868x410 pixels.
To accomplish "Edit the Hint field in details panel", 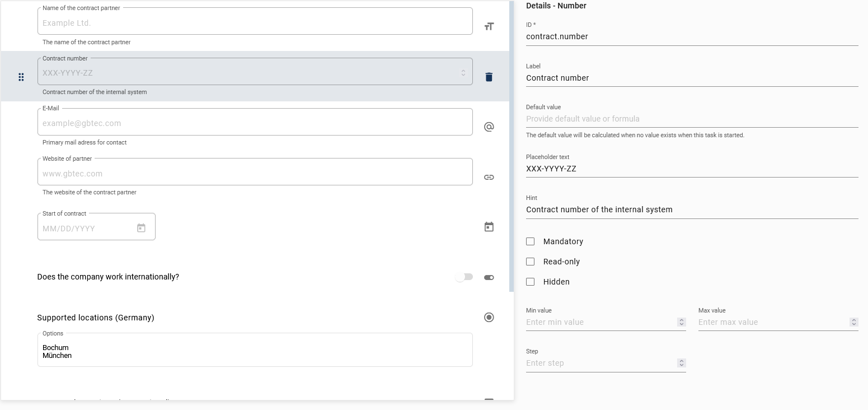I will click(692, 209).
